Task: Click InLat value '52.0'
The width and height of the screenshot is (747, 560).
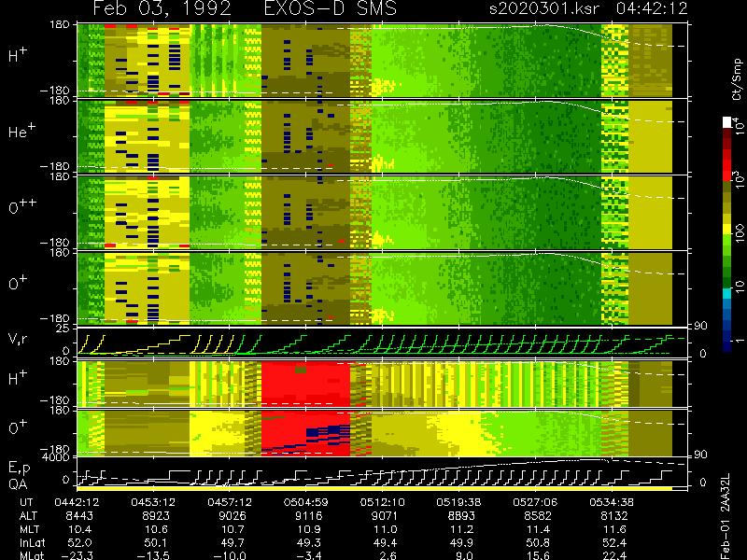Action: coord(80,543)
